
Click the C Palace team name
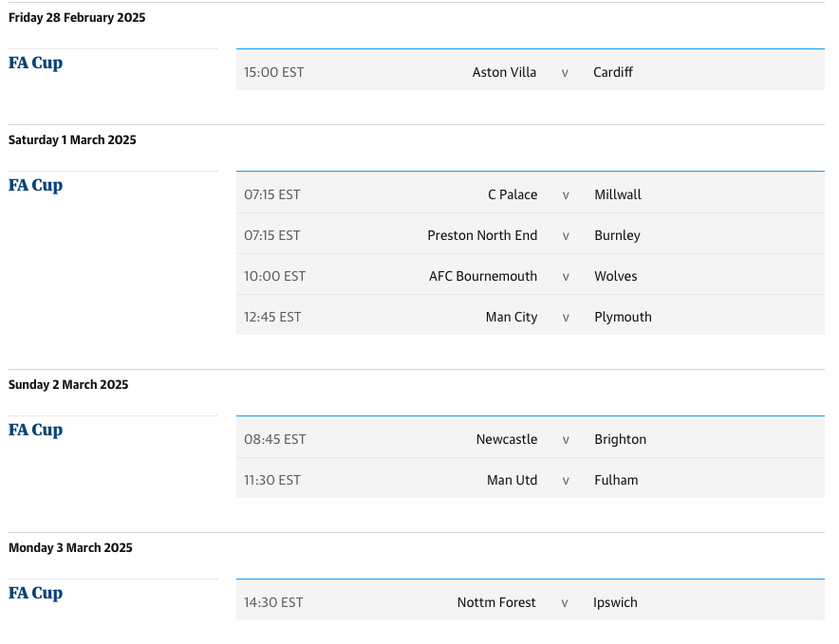[x=513, y=194]
